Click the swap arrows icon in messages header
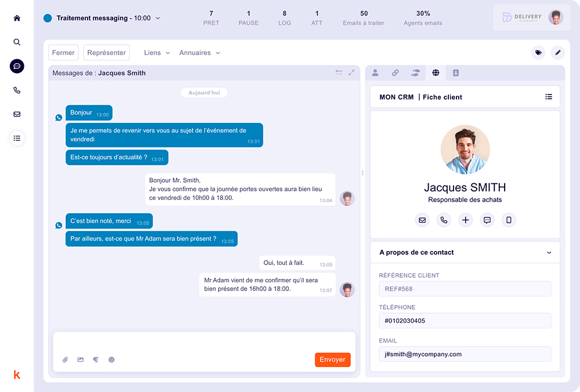The image size is (580, 392). pos(339,72)
